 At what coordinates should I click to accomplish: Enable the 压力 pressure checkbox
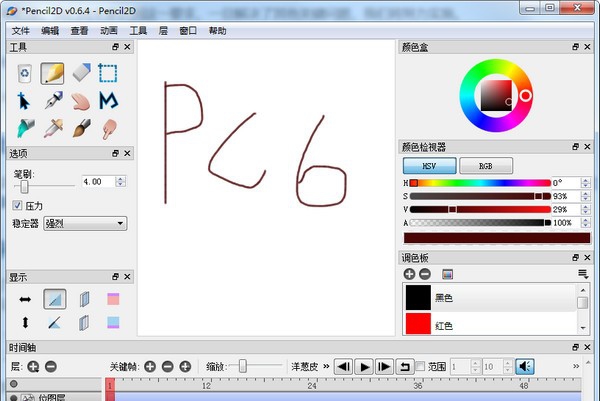point(17,205)
